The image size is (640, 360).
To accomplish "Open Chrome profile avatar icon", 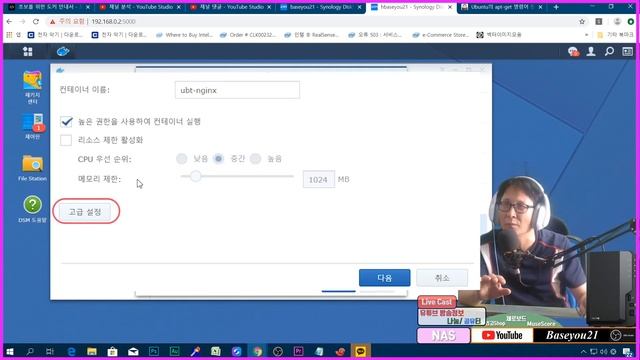I will [617, 22].
